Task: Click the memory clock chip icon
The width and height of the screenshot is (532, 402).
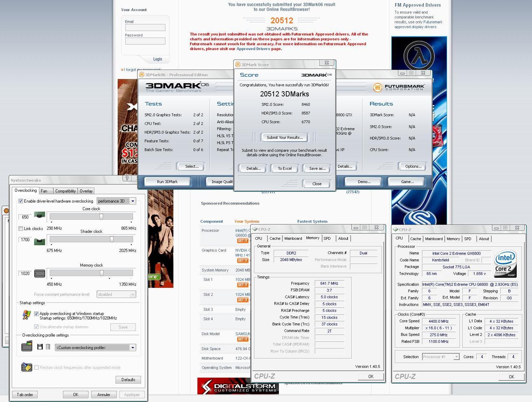Action: point(40,274)
